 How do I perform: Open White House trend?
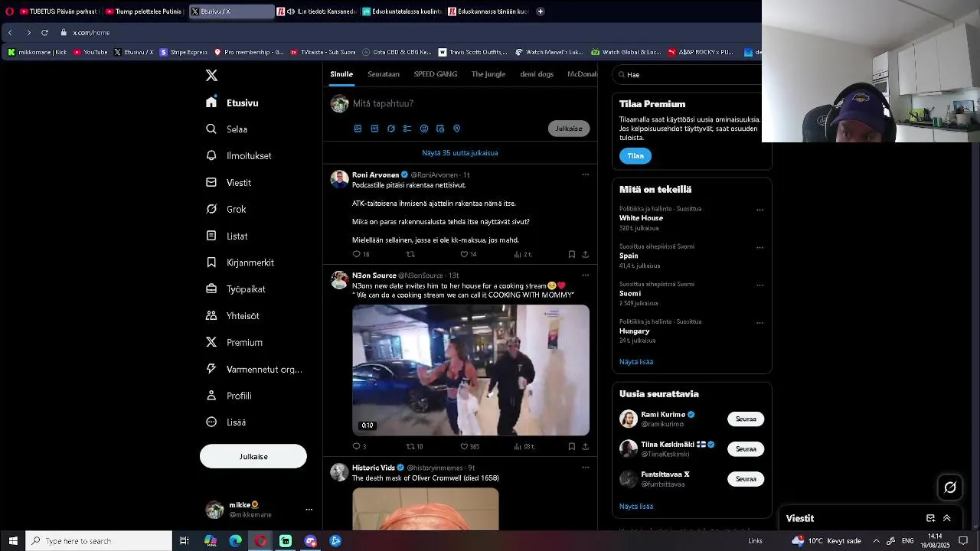(641, 218)
